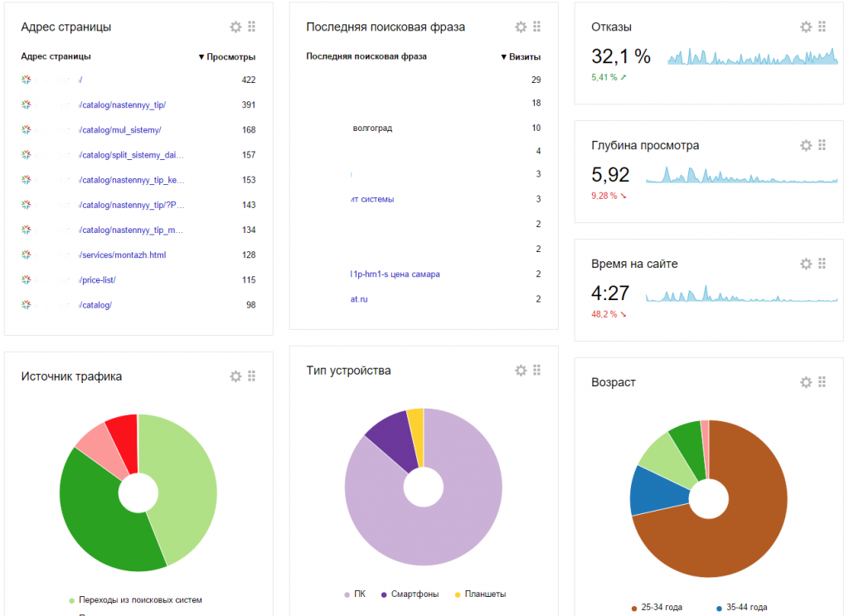Toggle 35-44 года legend item in age chart
This screenshot has height=616, width=849.
pos(742,608)
